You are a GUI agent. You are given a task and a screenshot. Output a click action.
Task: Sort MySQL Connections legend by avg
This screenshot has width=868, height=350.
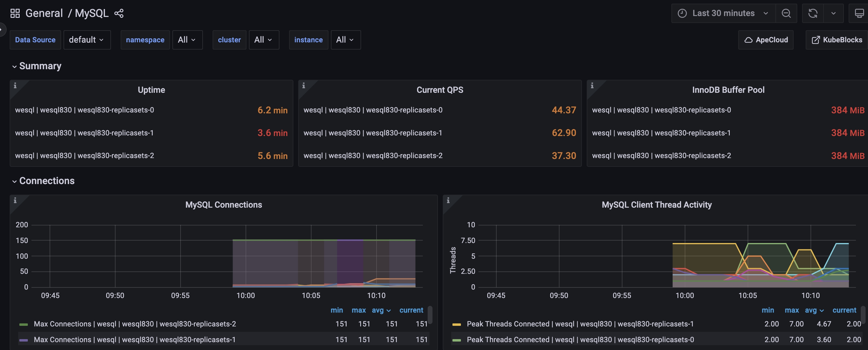(x=381, y=310)
